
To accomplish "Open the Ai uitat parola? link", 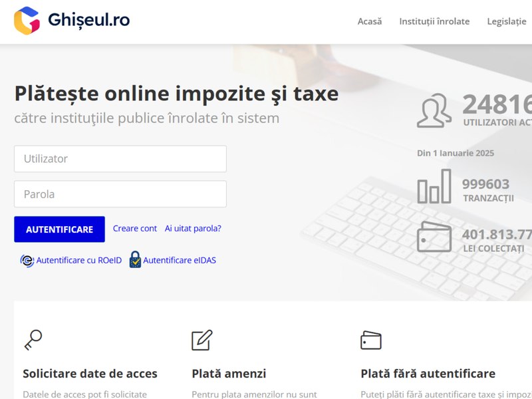I will coord(193,228).
